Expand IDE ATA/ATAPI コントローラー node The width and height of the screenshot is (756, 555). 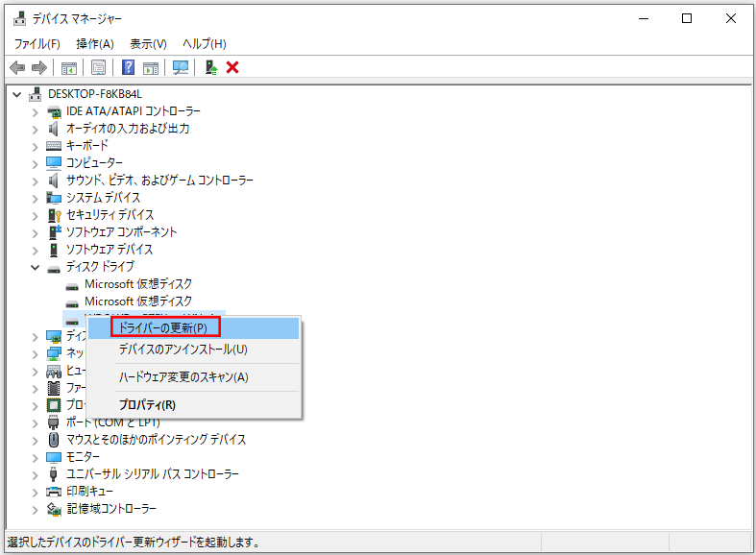(x=36, y=112)
